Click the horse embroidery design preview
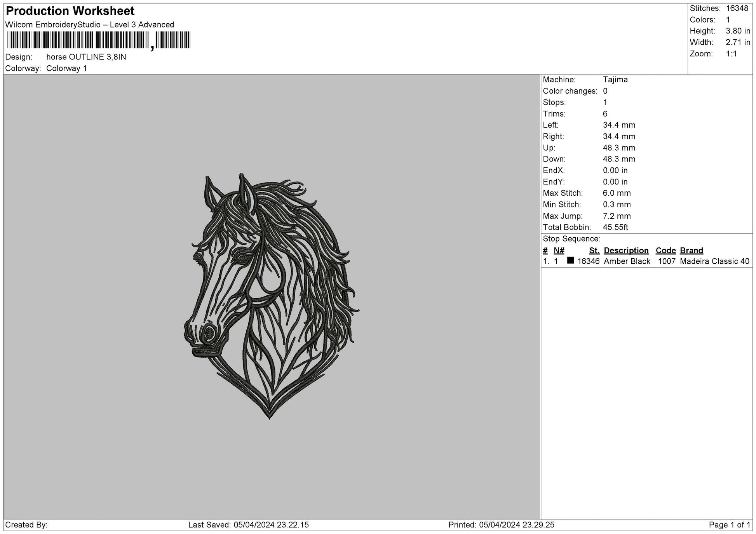Viewport: 756px width, 534px height. pos(271,295)
